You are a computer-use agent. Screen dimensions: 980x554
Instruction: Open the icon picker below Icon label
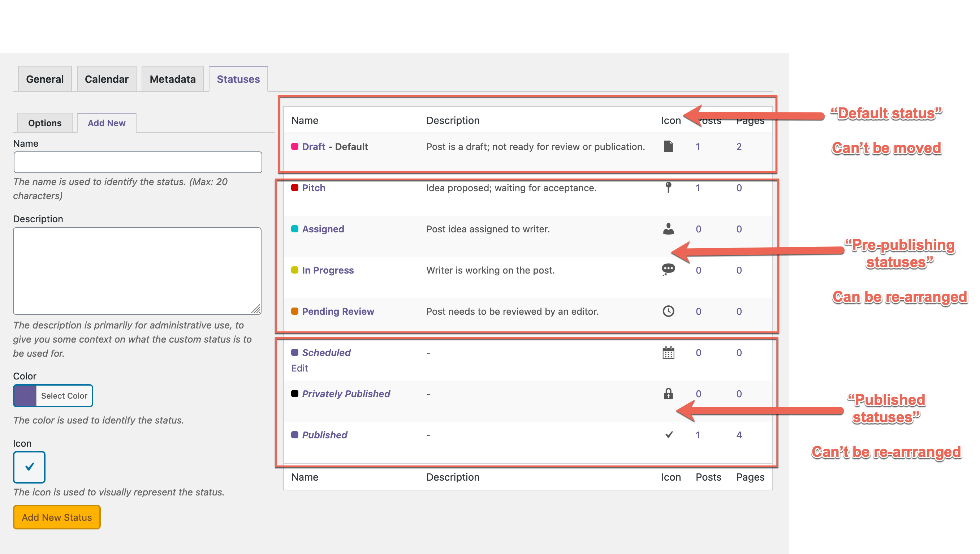click(29, 467)
